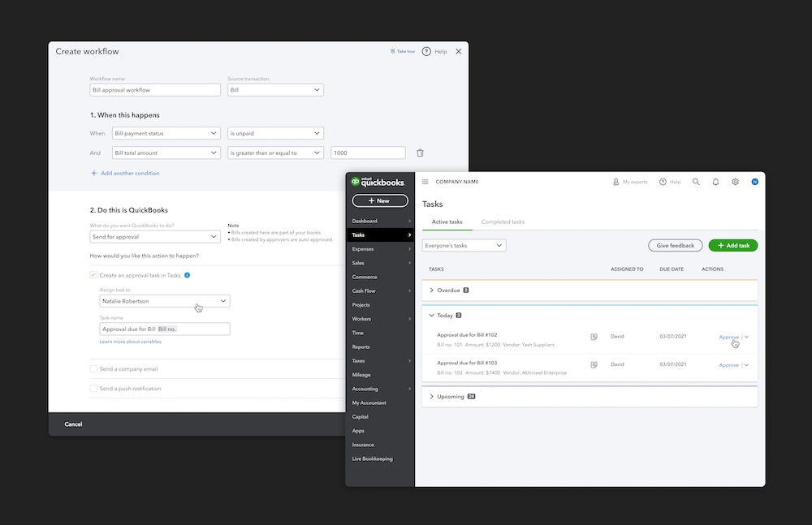Open the Bill payment status dropdown

[166, 133]
